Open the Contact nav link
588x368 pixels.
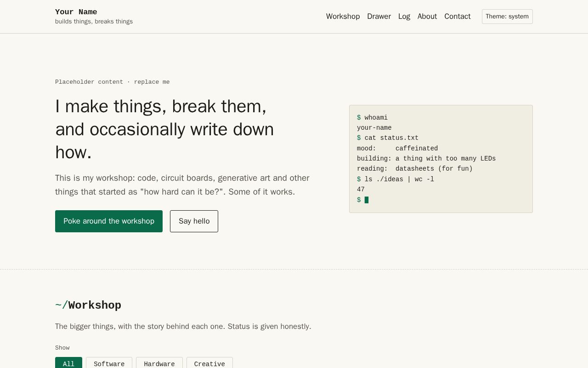[458, 17]
